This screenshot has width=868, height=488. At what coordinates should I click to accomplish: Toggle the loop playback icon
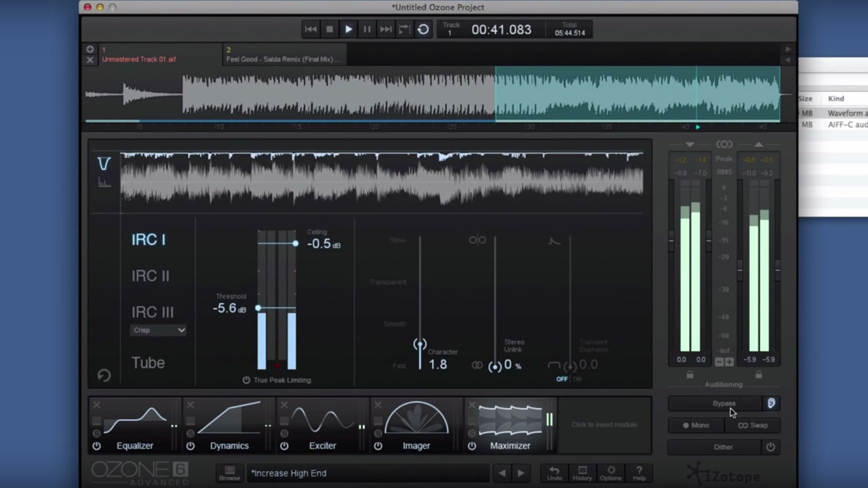pyautogui.click(x=423, y=29)
